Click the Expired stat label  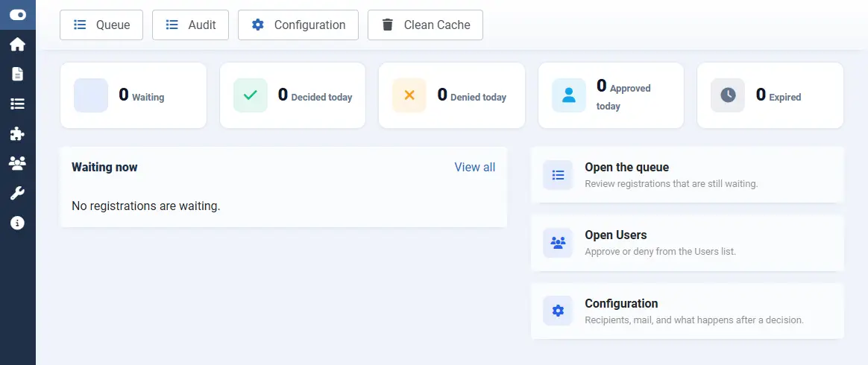[x=785, y=98]
